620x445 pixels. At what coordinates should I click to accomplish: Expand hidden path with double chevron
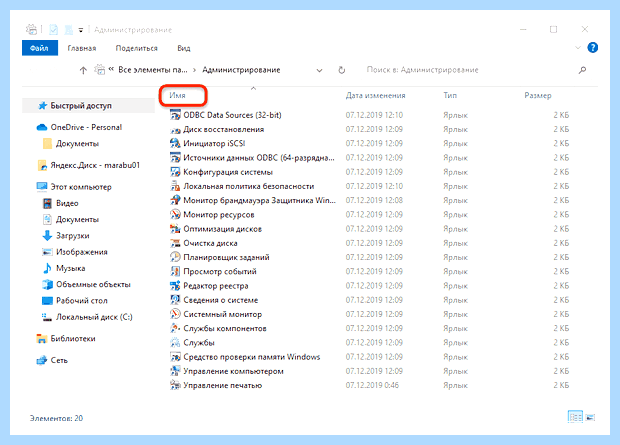point(111,69)
